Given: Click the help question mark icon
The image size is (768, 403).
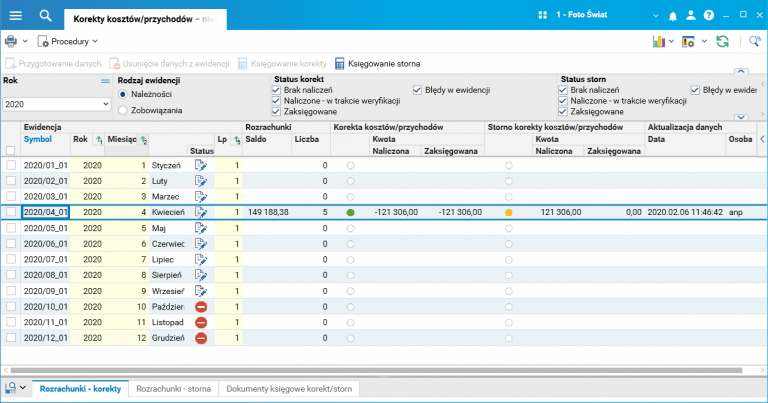Looking at the screenshot, I should coord(709,15).
